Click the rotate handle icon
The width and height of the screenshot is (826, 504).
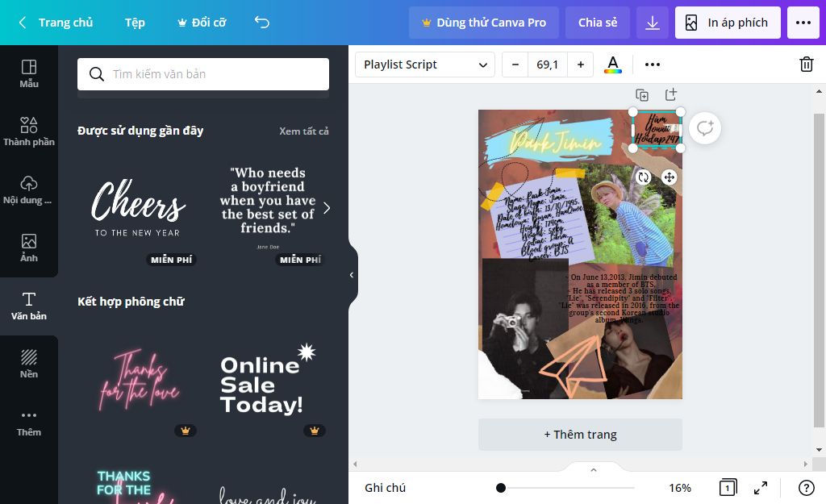pyautogui.click(x=643, y=177)
